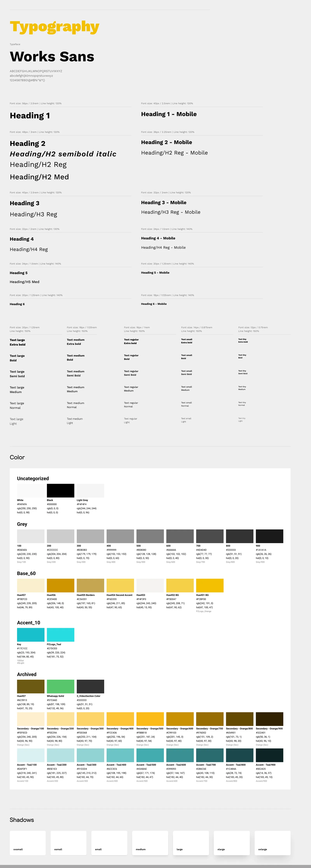Click the #F2BF00 hex value
311x868 pixels.
coord(201,599)
